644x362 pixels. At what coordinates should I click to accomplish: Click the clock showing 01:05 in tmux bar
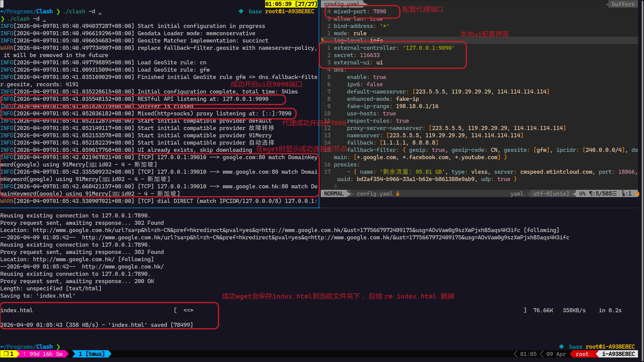tap(529, 354)
